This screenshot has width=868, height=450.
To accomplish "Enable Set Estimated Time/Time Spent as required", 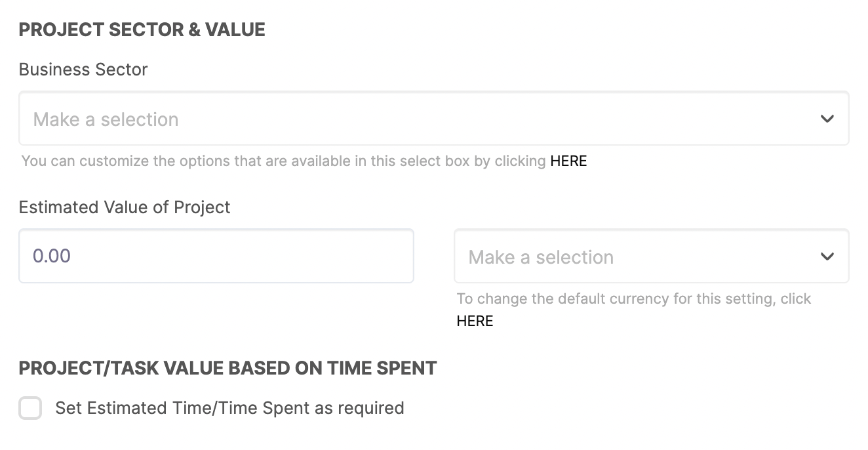I will (30, 408).
